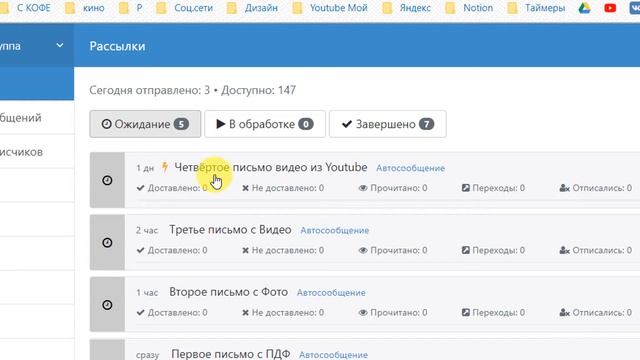Click Не доставлено: 0 in Второе письмо row

pos(283,313)
